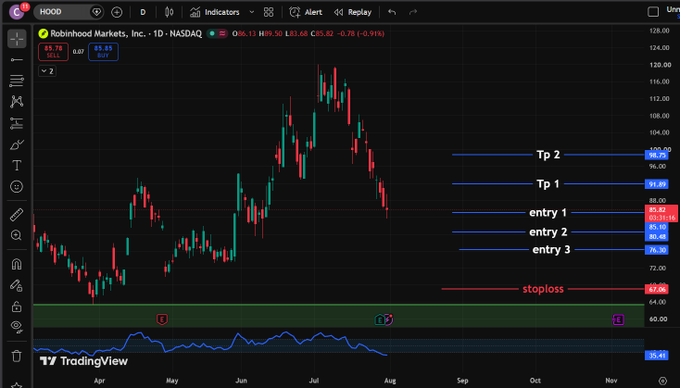The width and height of the screenshot is (680, 388).
Task: Toggle stay in drawing mode
Action: pyautogui.click(x=16, y=285)
